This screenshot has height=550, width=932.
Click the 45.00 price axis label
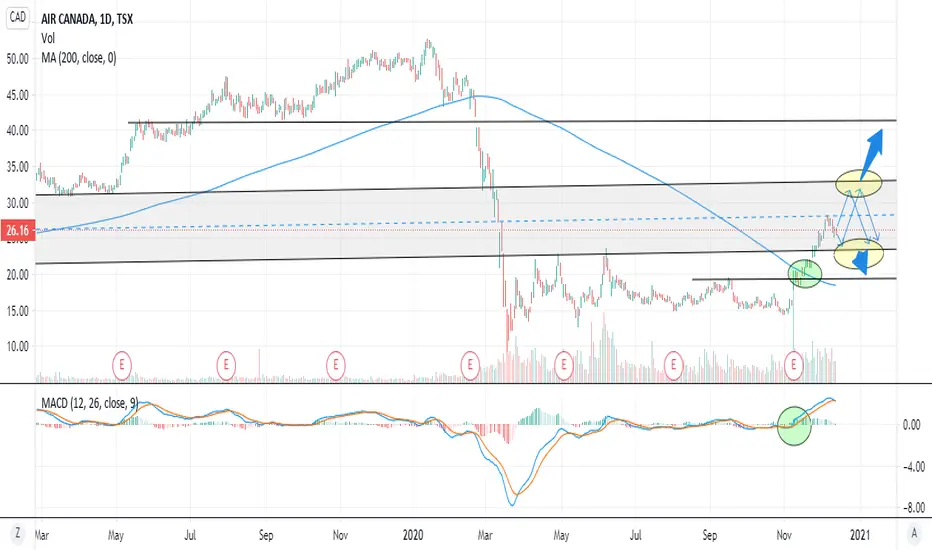click(17, 95)
